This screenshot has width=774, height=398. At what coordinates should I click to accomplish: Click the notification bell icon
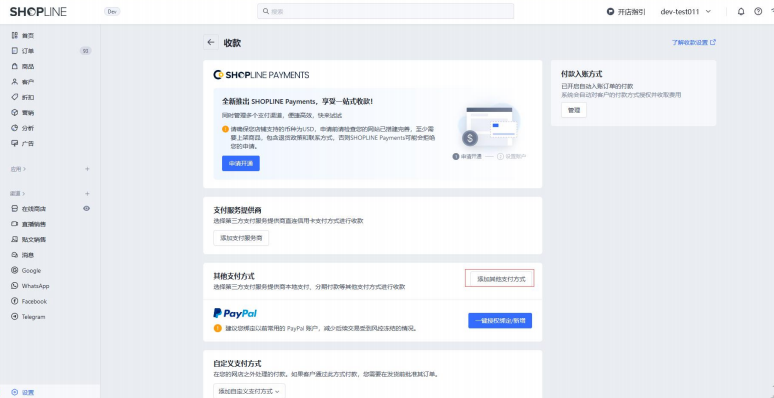[x=741, y=11]
